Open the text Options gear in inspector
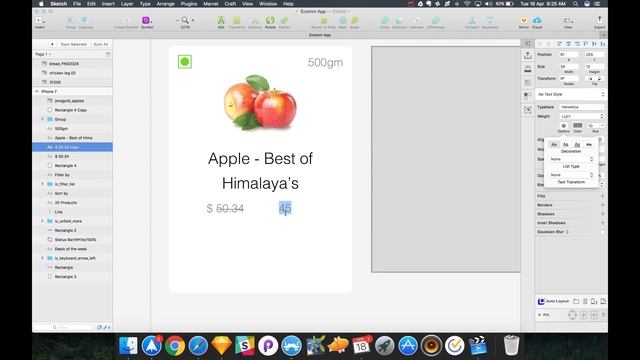The width and height of the screenshot is (640, 360). [x=564, y=126]
